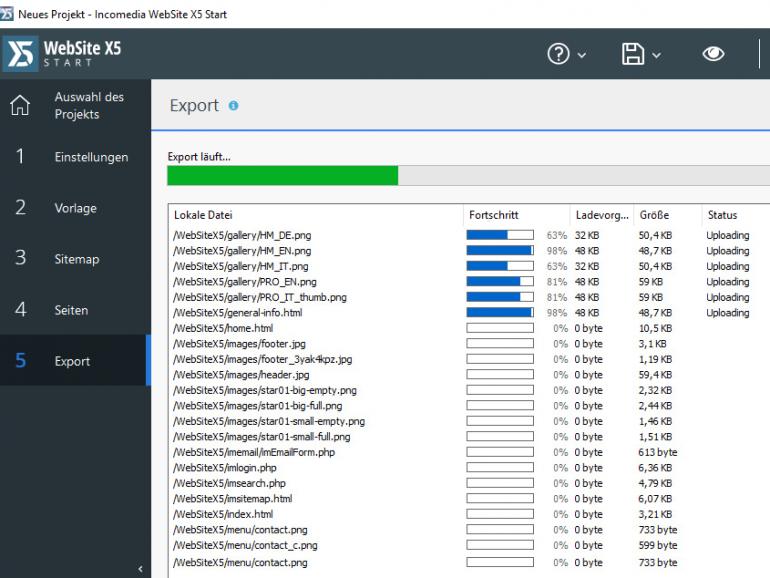Click the Export info icon
The image size is (770, 578).
pos(234,106)
